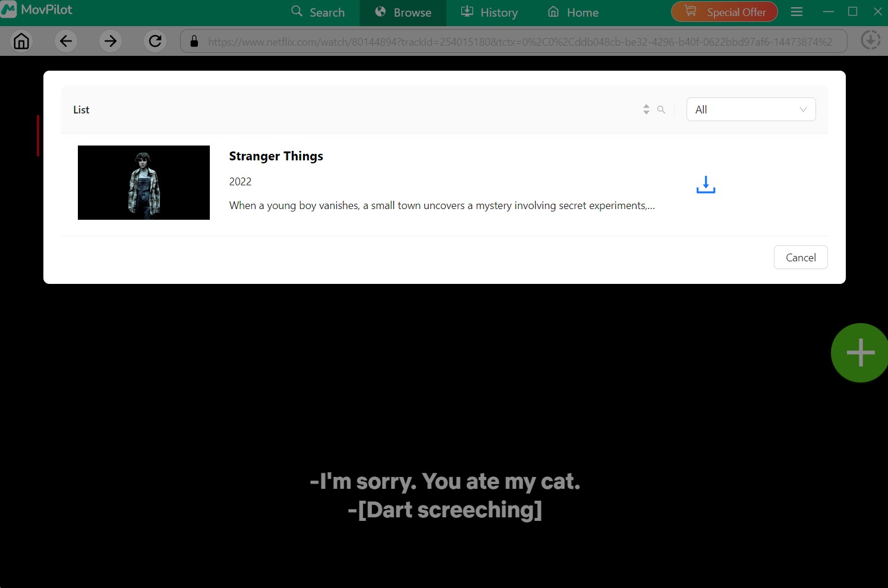The image size is (888, 588).
Task: Open the MovPilot hamburger menu
Action: (796, 11)
